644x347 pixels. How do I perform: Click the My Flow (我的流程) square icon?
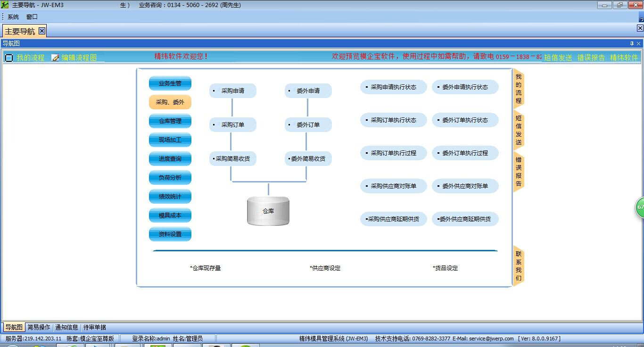point(9,58)
